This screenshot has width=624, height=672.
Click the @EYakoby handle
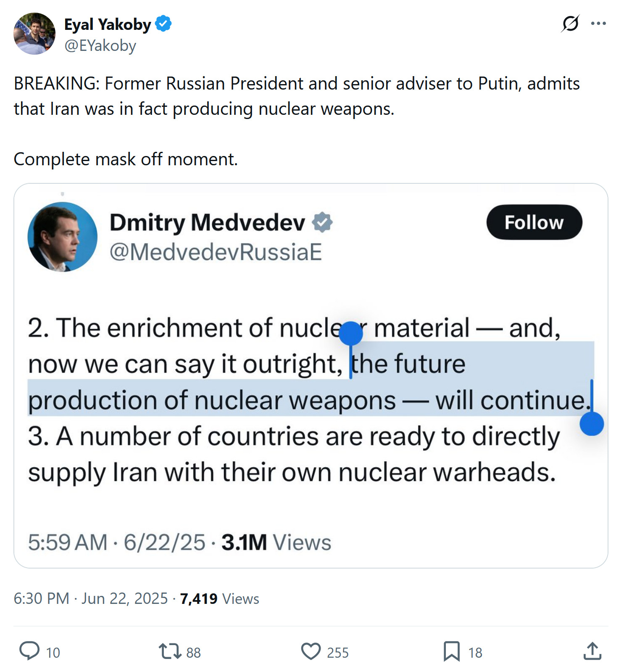pos(100,45)
